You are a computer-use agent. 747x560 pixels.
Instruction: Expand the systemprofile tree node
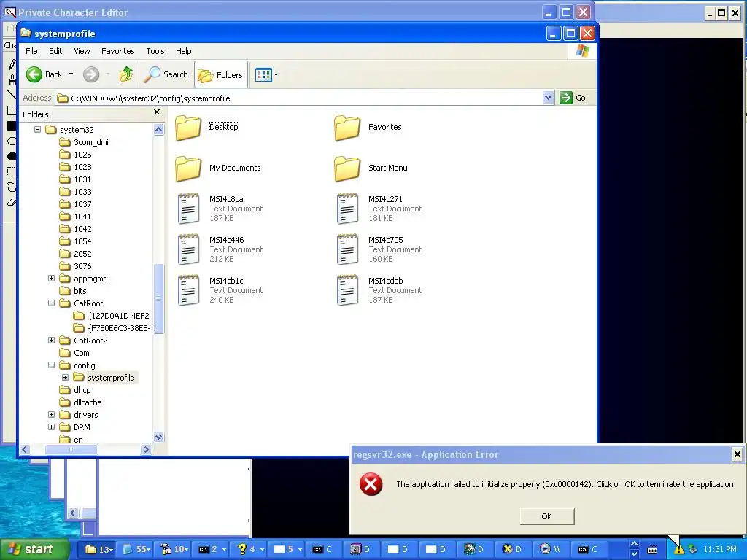[x=65, y=377]
